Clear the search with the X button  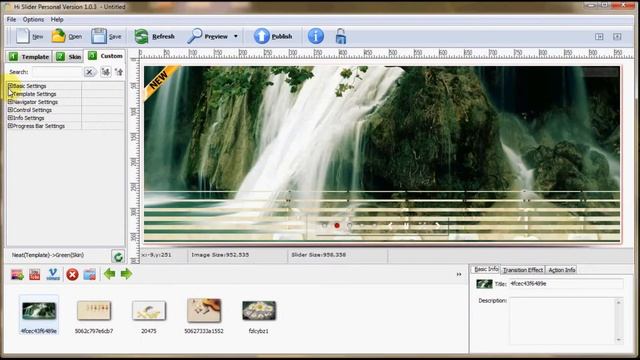click(89, 72)
